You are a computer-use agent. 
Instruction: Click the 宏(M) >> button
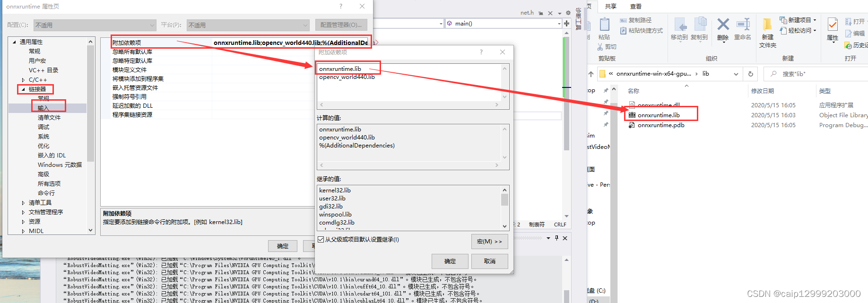click(x=490, y=242)
